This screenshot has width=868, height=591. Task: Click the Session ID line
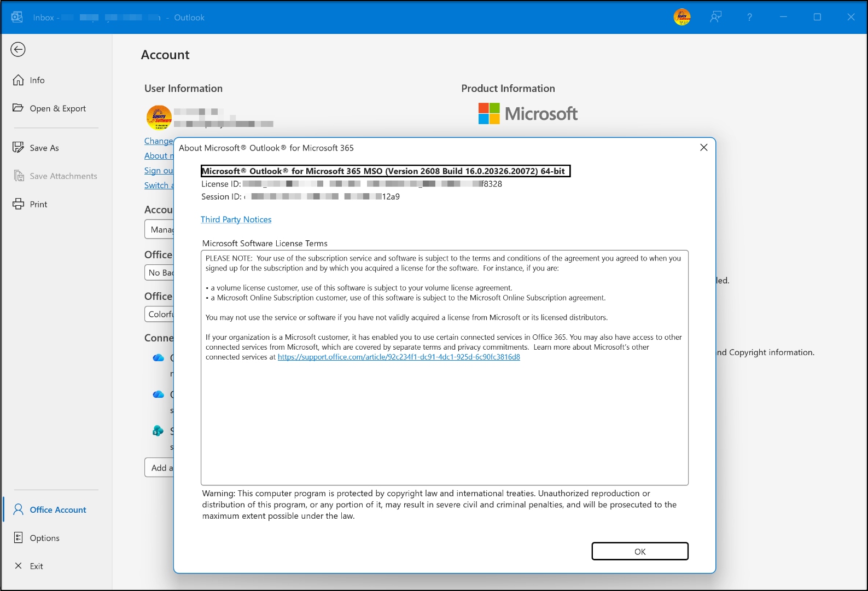click(x=300, y=196)
